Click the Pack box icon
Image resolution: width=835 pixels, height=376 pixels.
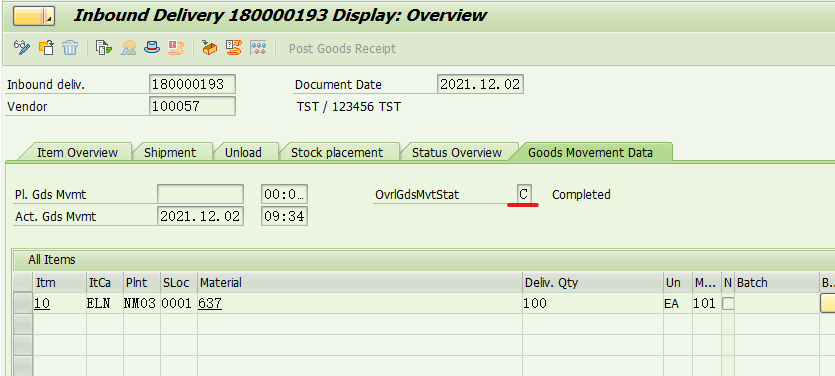[210, 48]
